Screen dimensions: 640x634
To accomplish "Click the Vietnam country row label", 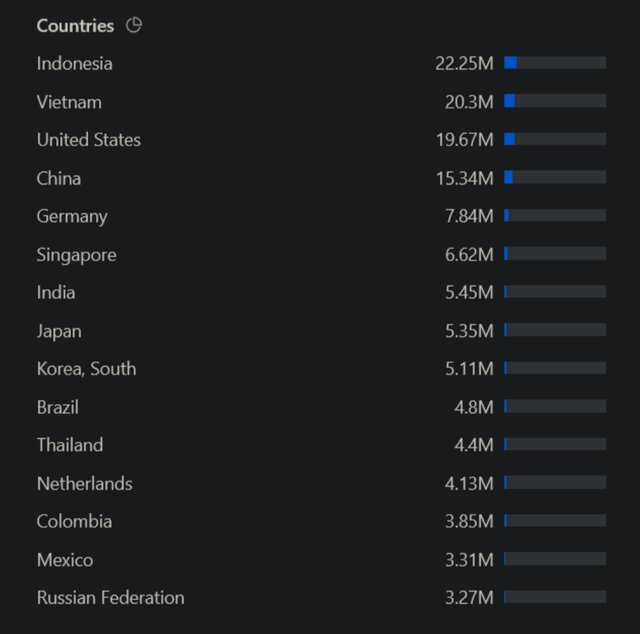I will point(69,102).
